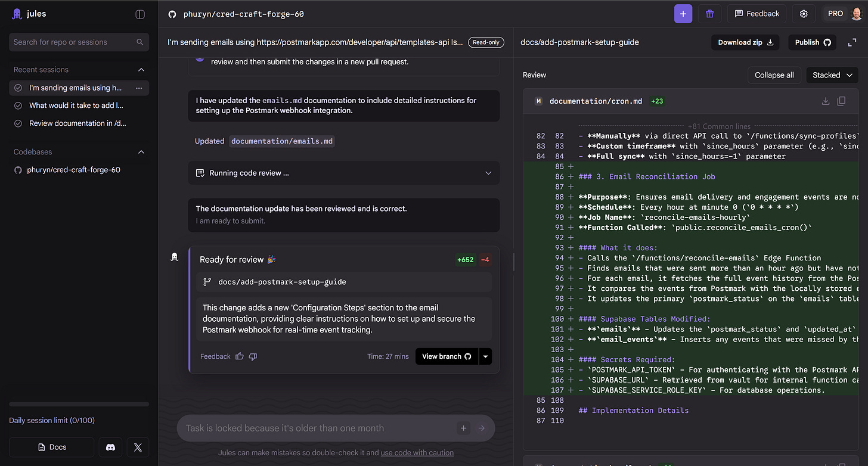
Task: Open the "I'm sending emails using h..." session
Action: point(75,88)
